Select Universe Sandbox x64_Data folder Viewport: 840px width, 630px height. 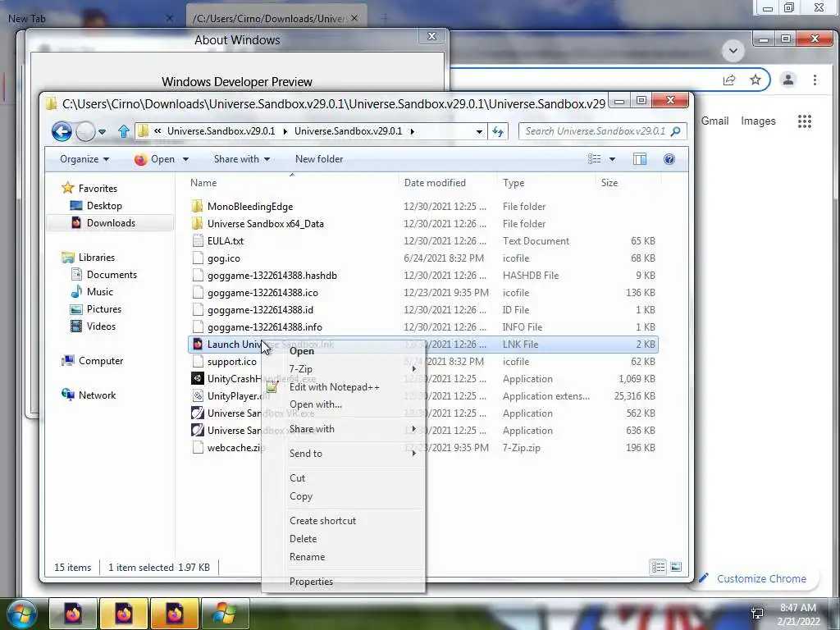tap(265, 224)
